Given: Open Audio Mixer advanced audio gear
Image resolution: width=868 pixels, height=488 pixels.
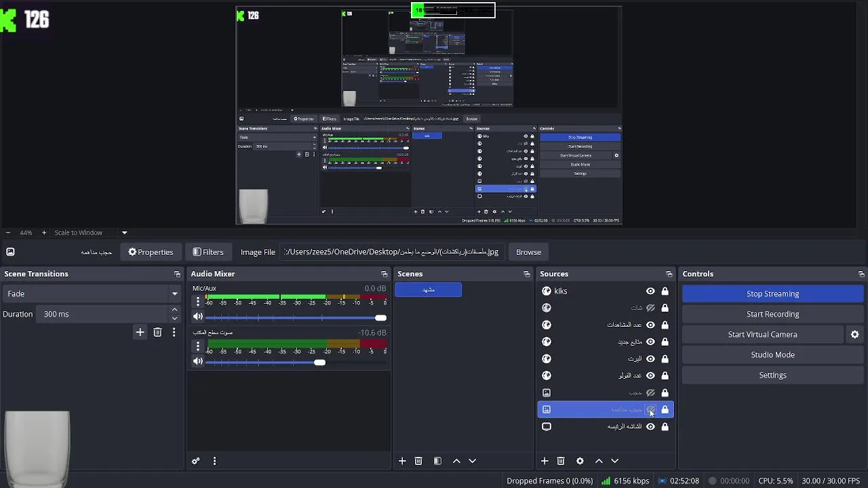Looking at the screenshot, I should point(195,461).
